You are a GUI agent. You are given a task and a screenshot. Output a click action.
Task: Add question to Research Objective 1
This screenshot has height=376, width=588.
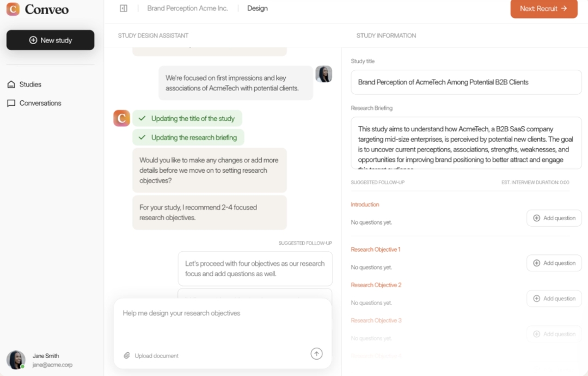[x=554, y=263]
